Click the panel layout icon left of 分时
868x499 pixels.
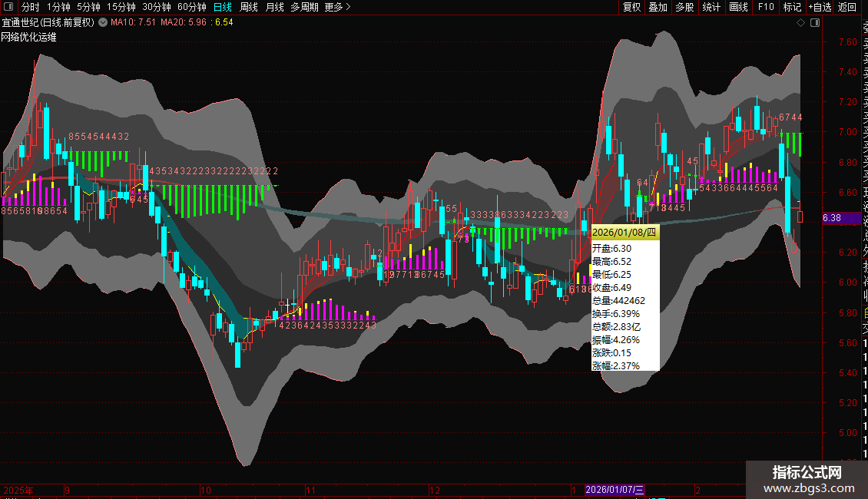point(8,7)
